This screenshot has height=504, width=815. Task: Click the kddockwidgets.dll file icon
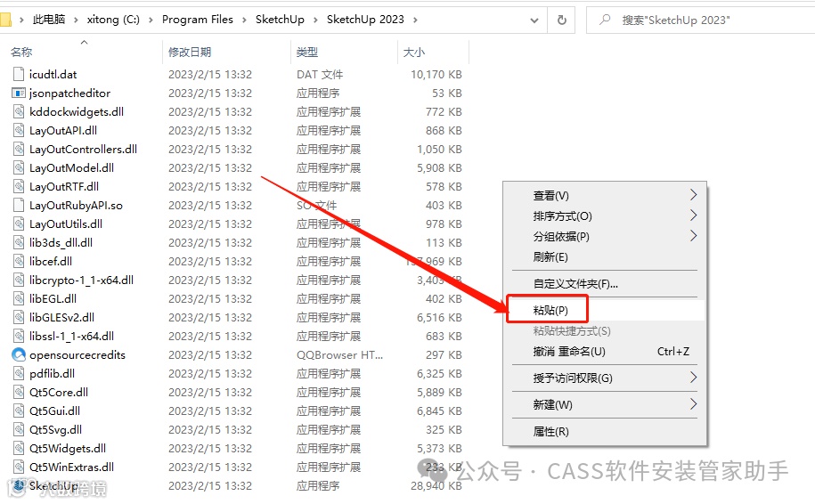click(x=19, y=111)
